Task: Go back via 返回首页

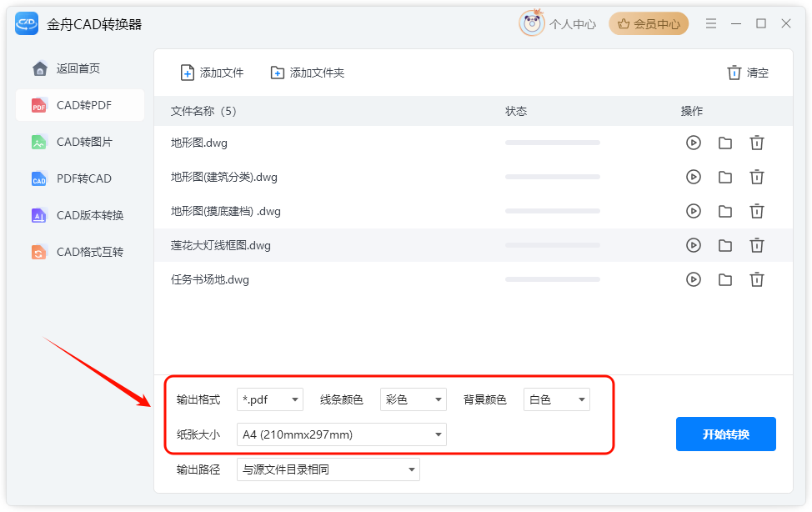Action: pos(80,68)
